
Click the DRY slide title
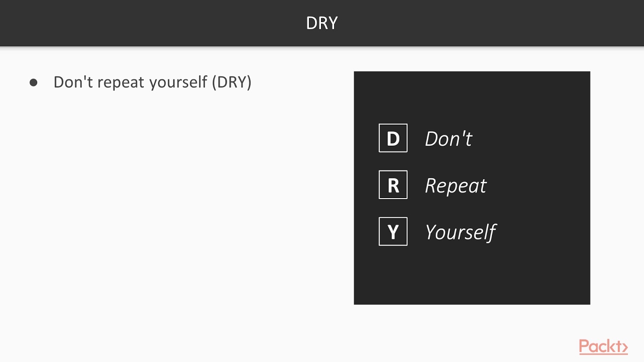pos(322,23)
